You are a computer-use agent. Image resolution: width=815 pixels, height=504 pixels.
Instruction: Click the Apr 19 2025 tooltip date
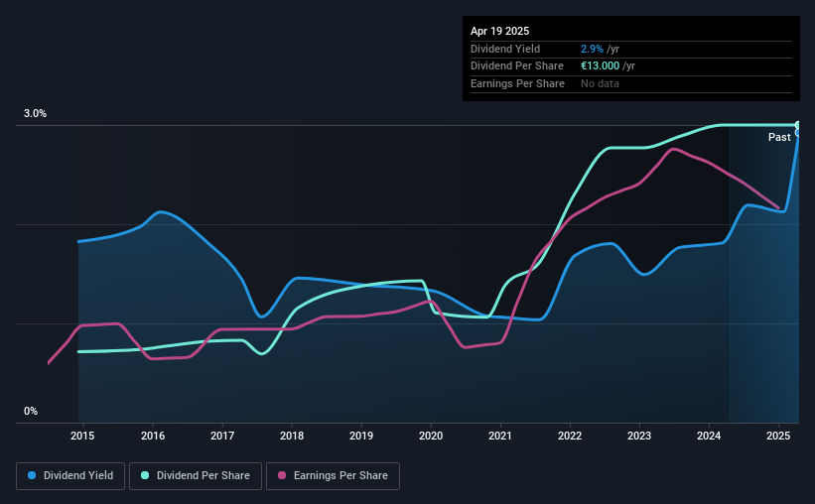499,31
